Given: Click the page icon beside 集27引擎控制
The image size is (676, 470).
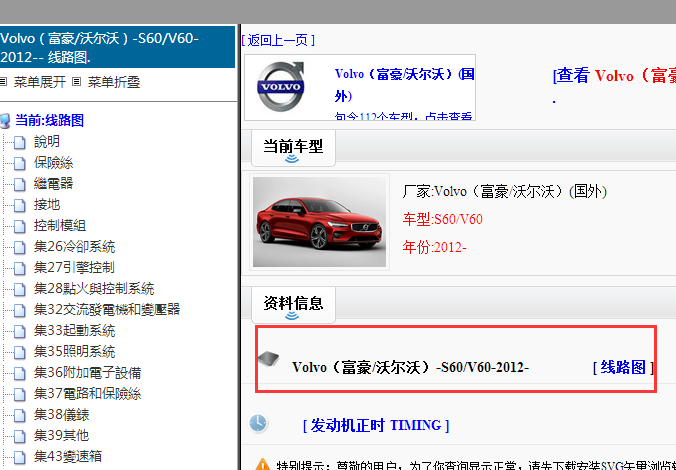Looking at the screenshot, I should click(x=19, y=268).
